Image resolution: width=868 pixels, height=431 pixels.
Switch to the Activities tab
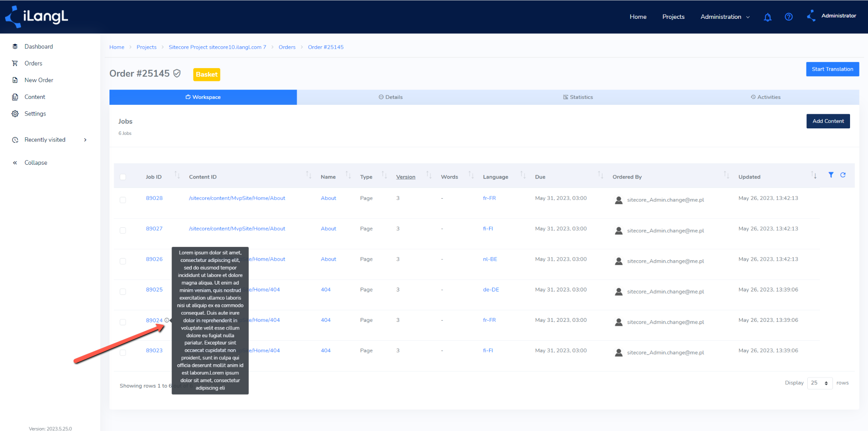(765, 97)
